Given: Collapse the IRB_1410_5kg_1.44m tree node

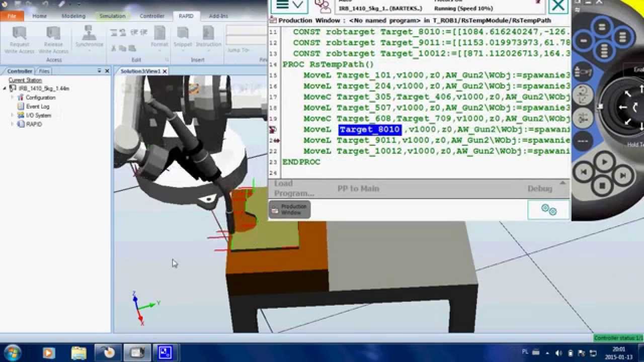Looking at the screenshot, I should 5,88.
